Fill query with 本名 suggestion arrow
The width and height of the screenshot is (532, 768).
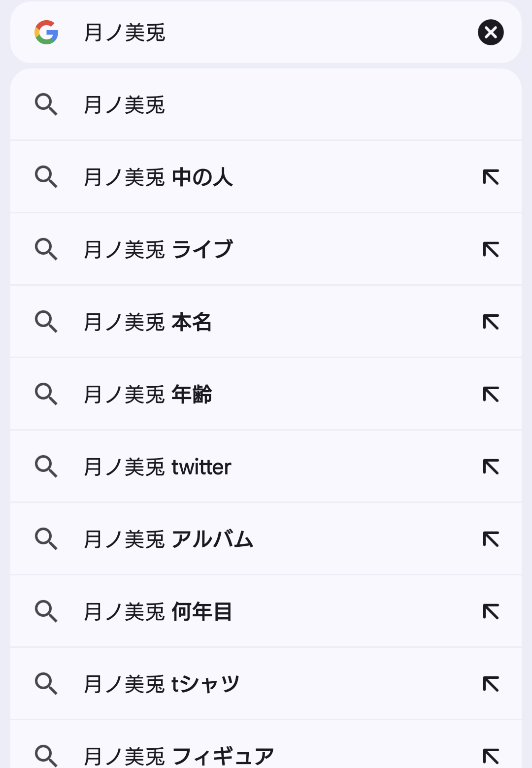[x=491, y=322]
